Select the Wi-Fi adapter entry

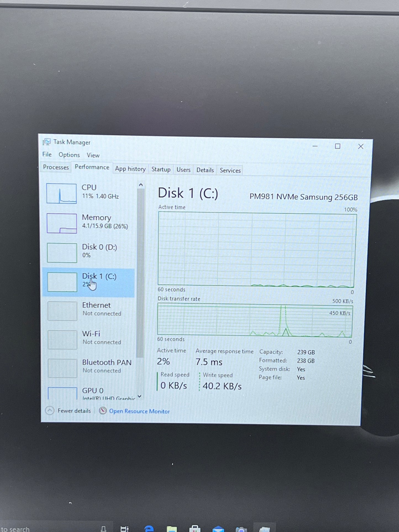(x=88, y=339)
